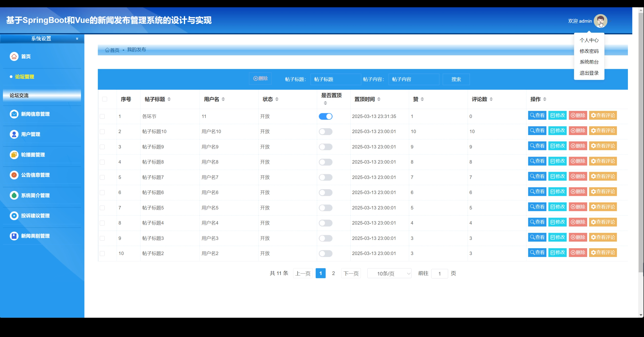Open the 新闻类别管理 bookmark icon
The width and height of the screenshot is (644, 337).
pyautogui.click(x=14, y=236)
